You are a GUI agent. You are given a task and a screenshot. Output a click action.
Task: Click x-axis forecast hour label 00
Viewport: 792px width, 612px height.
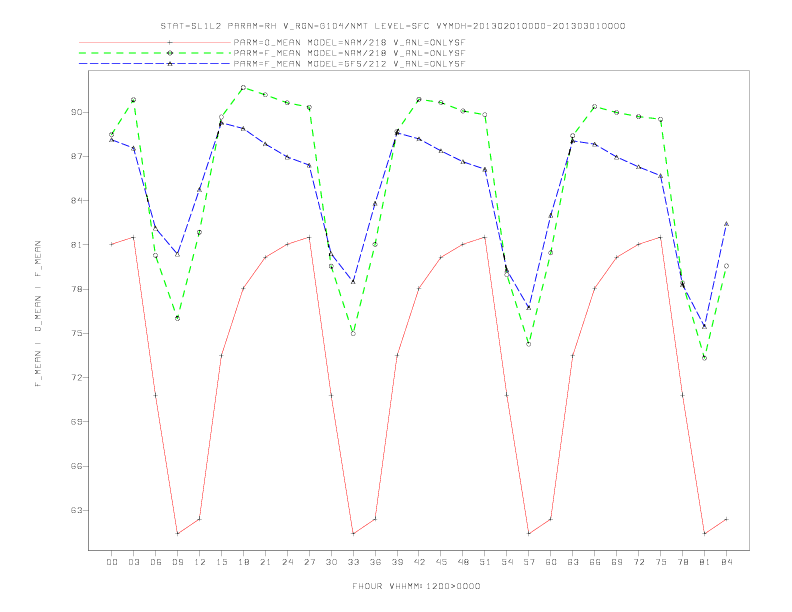click(x=112, y=562)
